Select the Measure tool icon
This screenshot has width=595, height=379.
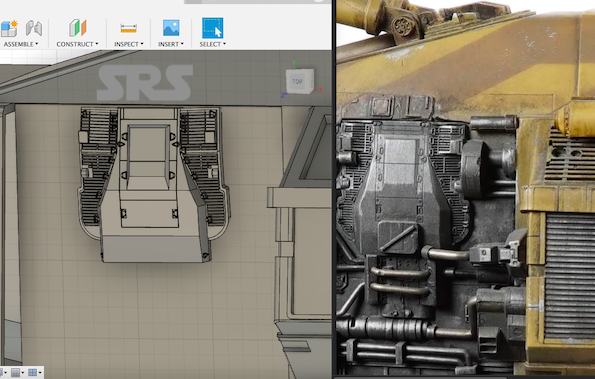tap(129, 28)
